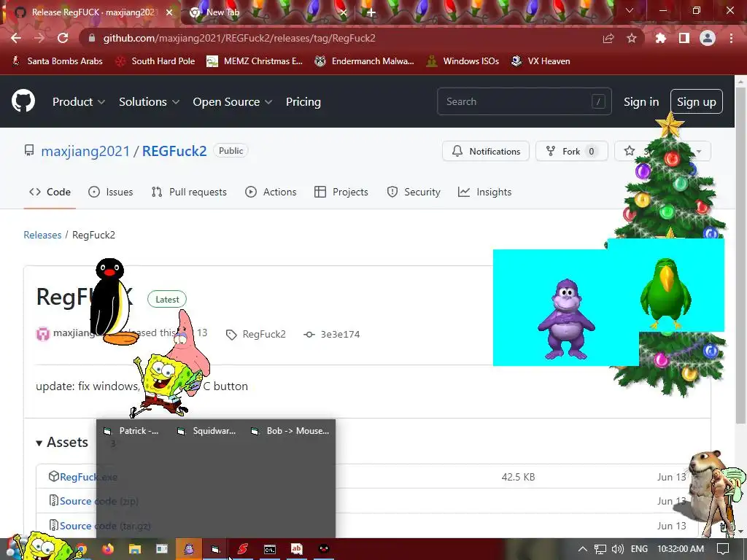
Task: Click the tag icon next to RegFuck2
Action: click(231, 335)
